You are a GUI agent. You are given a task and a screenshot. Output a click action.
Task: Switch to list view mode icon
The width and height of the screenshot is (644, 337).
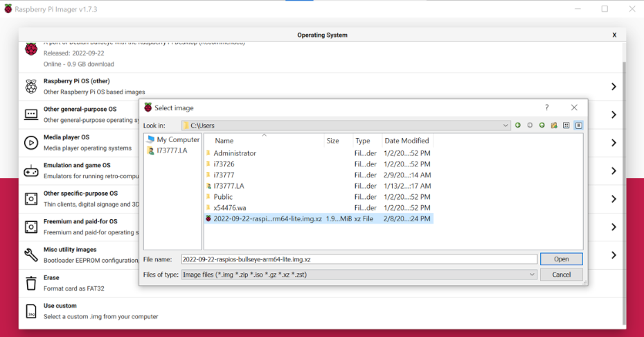[566, 125]
